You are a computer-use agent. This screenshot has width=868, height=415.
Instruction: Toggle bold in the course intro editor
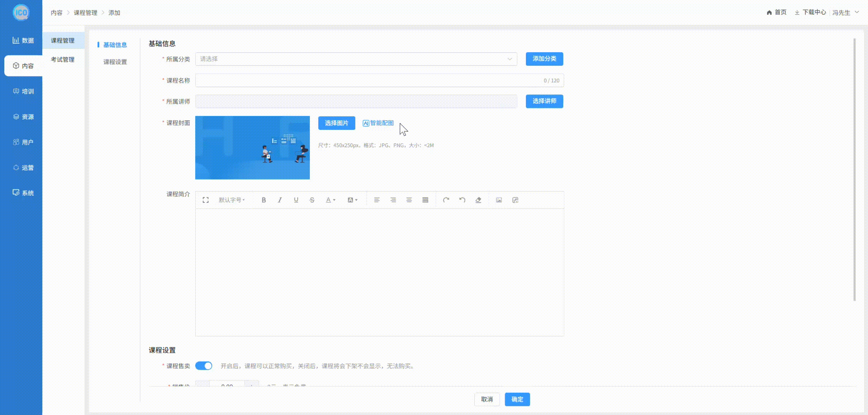click(264, 200)
